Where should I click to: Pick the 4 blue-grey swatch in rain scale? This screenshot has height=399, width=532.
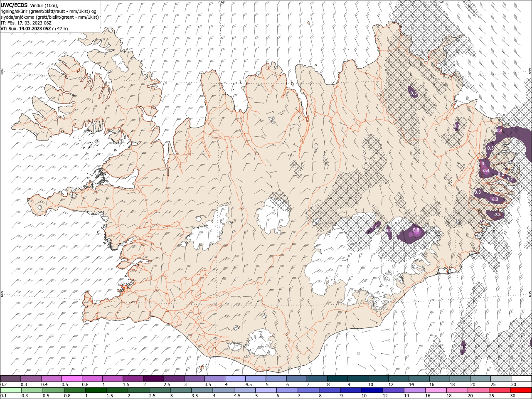[x=223, y=390]
